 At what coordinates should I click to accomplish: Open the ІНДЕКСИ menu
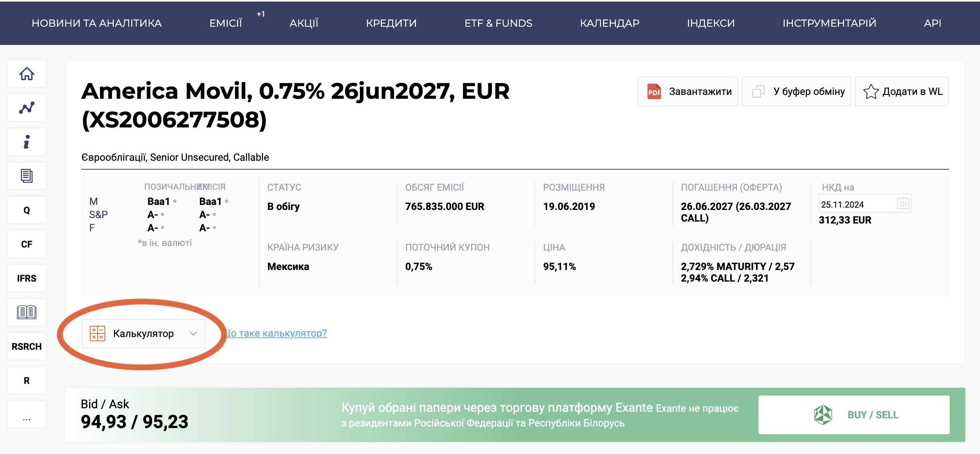point(711,23)
